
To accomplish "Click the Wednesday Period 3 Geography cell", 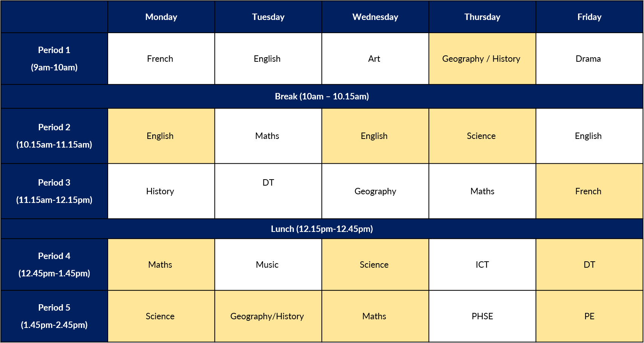I will (x=375, y=191).
